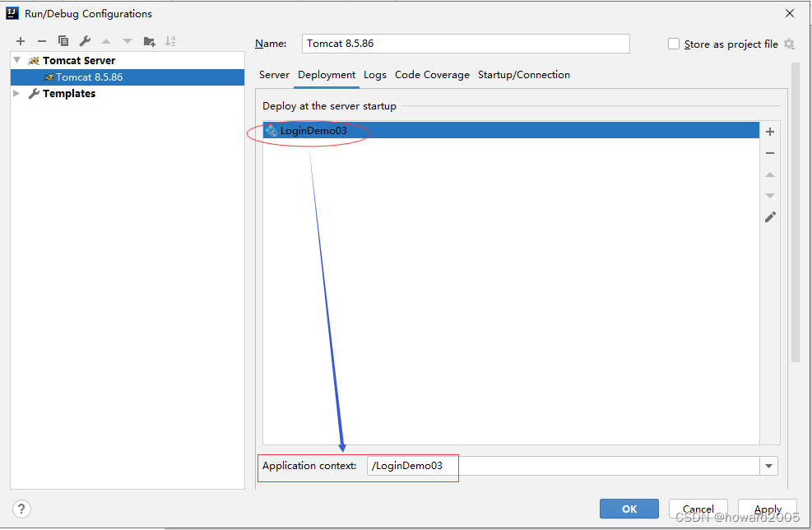Click the Apply button

766,509
